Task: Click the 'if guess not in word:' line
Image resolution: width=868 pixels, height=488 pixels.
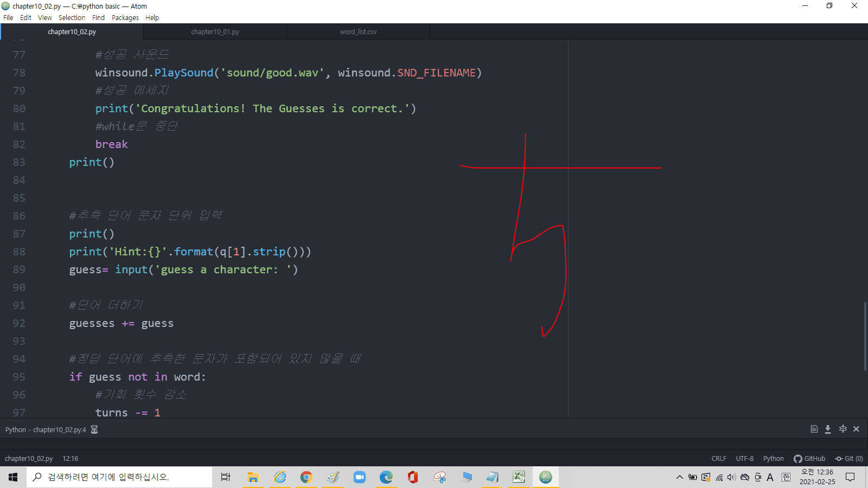Action: 138,377
